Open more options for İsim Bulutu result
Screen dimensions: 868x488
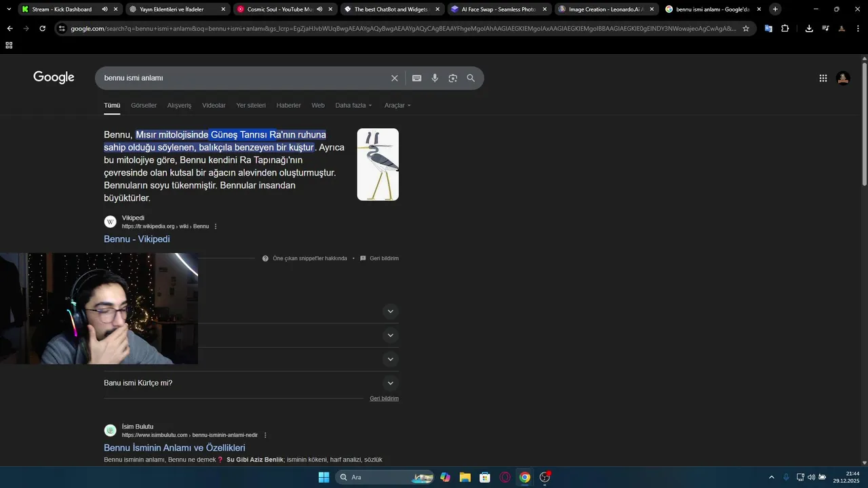(x=265, y=435)
